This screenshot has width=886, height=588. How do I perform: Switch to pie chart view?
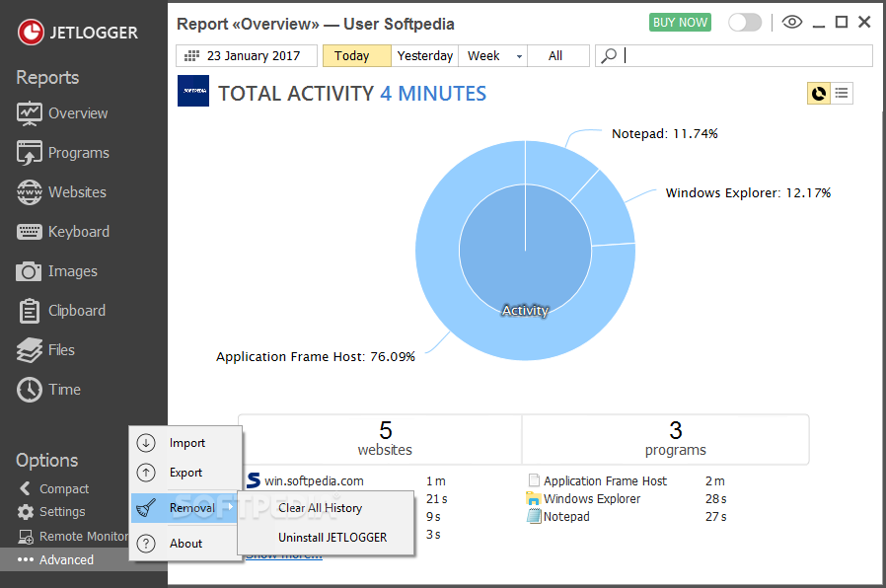pyautogui.click(x=818, y=93)
